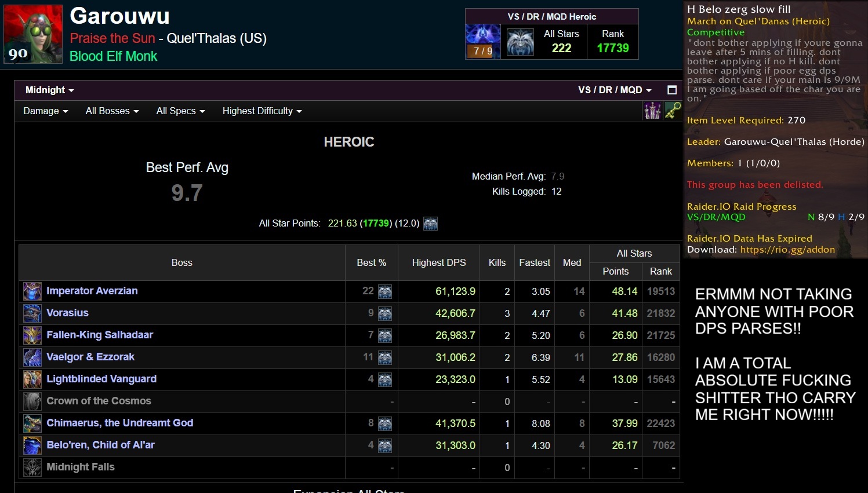
Task: Click the Midnight Falls boss icon
Action: [x=32, y=468]
